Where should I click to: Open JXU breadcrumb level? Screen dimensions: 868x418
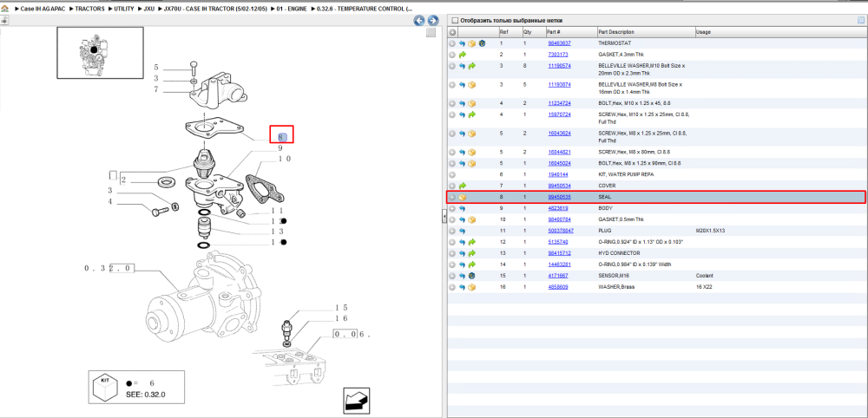(149, 10)
